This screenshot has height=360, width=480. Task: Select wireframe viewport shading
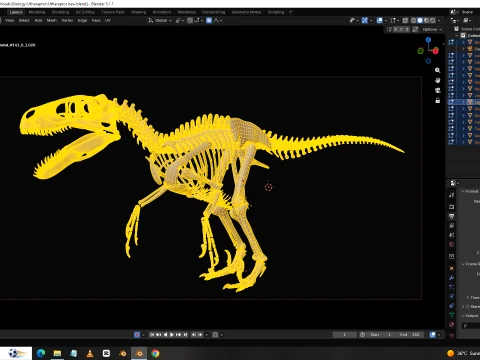click(413, 20)
